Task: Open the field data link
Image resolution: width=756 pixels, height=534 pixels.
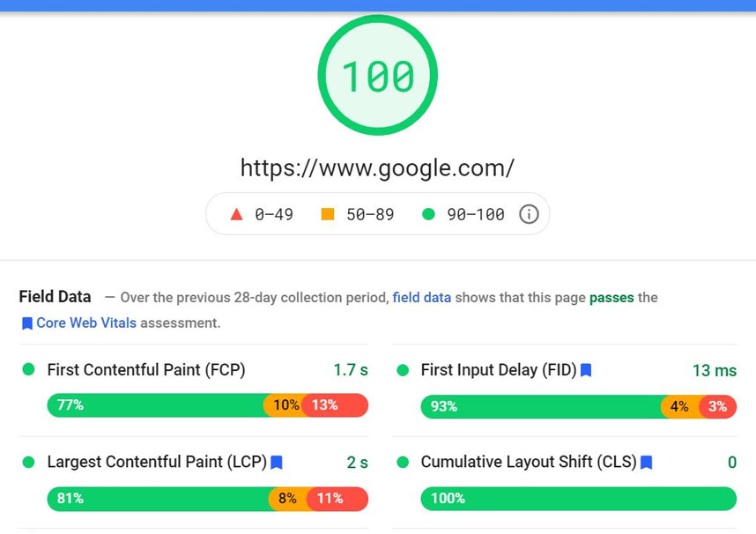Action: pos(421,298)
